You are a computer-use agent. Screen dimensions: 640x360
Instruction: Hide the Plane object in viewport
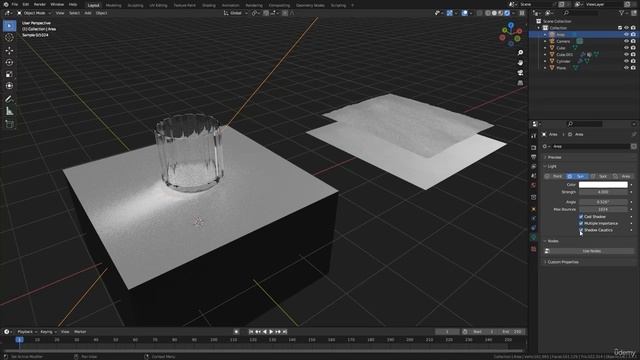coord(627,68)
